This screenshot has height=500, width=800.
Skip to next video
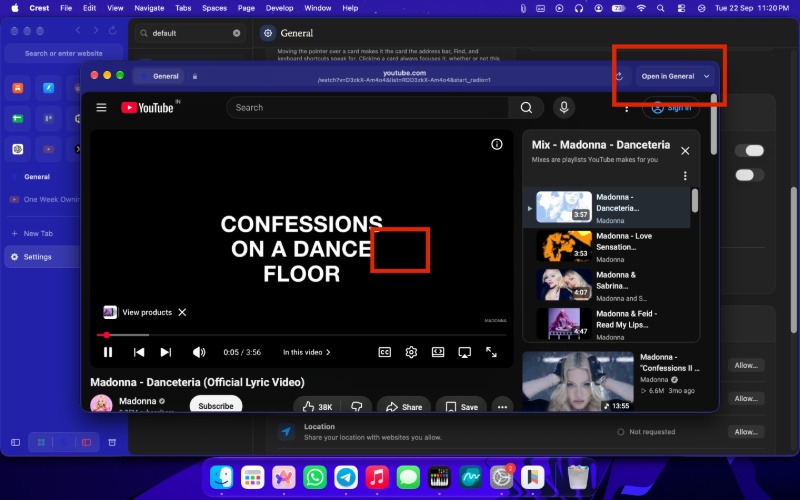(166, 352)
